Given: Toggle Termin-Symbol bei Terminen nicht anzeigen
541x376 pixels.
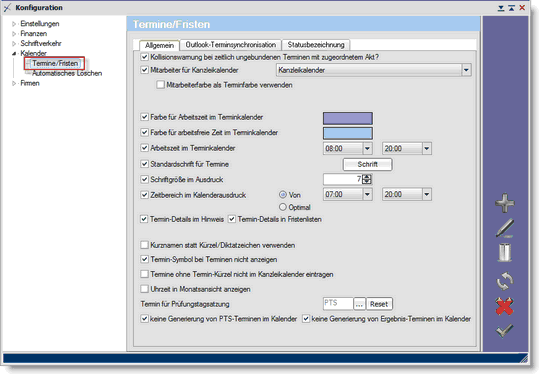Looking at the screenshot, I should click(144, 259).
